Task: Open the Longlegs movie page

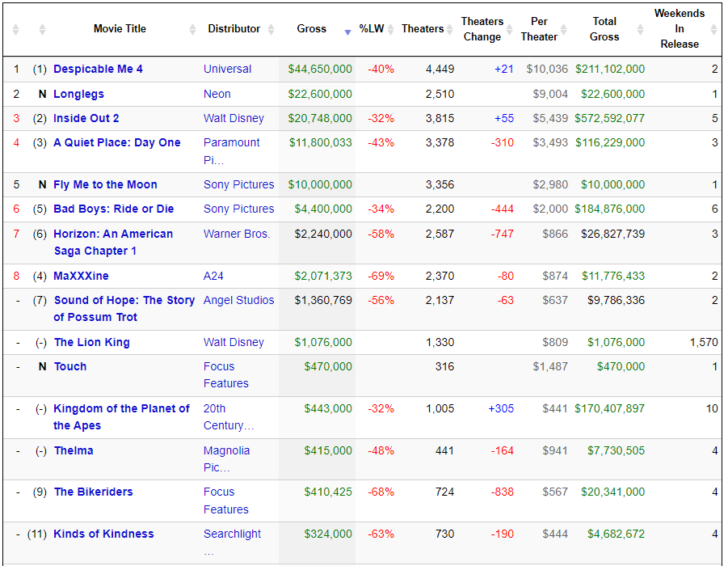Action: coord(78,94)
